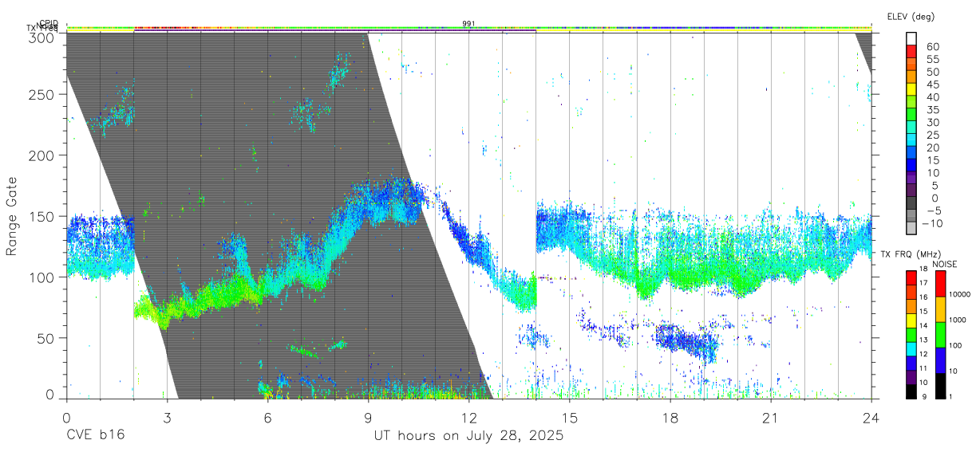The image size is (980, 452).
Task: Click the 150 tick label on Range Gate axis
Action: 41,216
